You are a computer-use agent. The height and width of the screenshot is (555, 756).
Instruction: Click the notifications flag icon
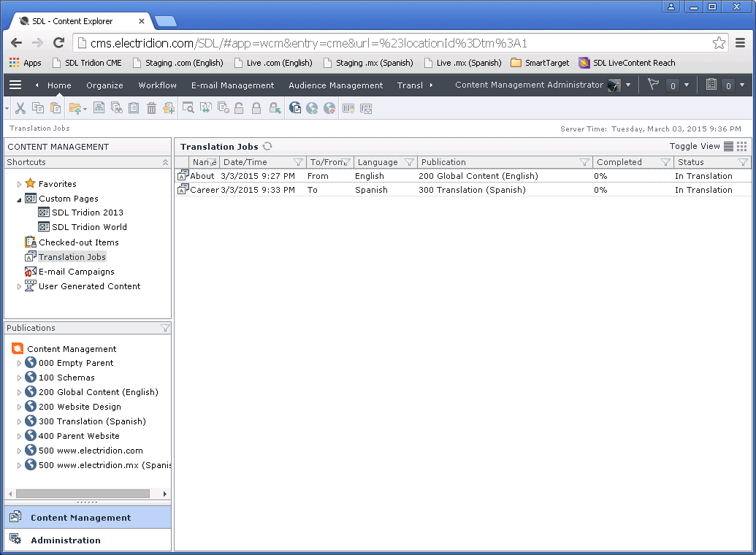pyautogui.click(x=653, y=85)
